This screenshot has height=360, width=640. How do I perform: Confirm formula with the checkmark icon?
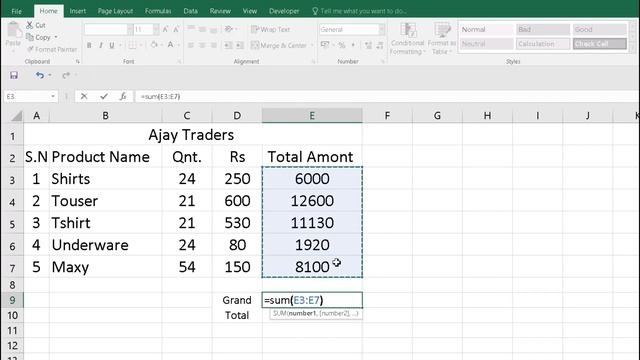(104, 96)
